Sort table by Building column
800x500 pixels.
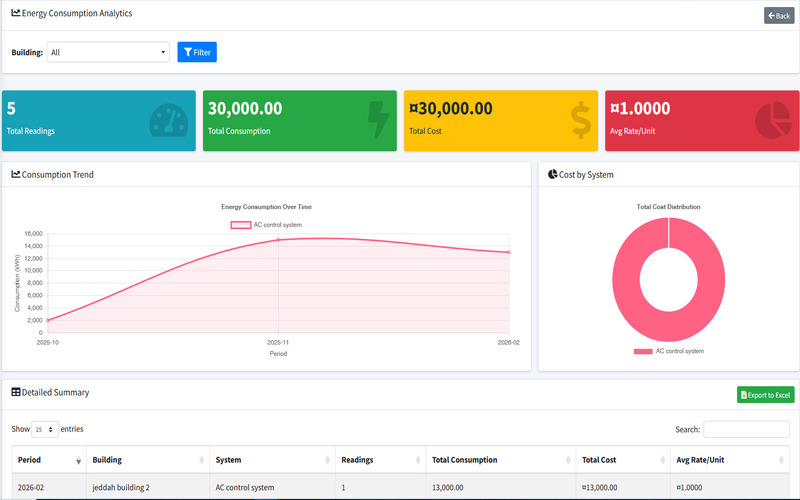point(148,460)
